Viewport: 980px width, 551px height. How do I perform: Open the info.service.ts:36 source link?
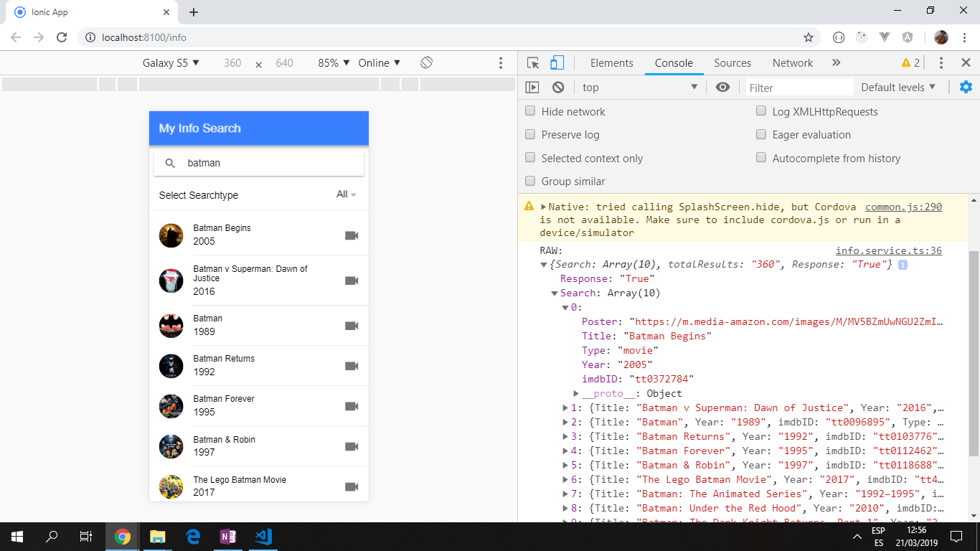coord(889,250)
